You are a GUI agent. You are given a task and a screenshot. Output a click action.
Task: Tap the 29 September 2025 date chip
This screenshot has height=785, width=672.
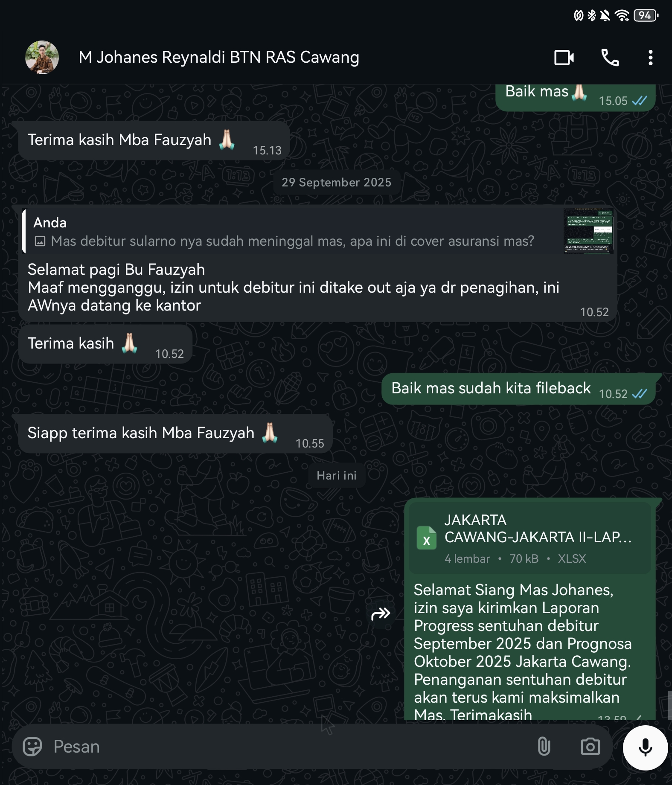[336, 183]
